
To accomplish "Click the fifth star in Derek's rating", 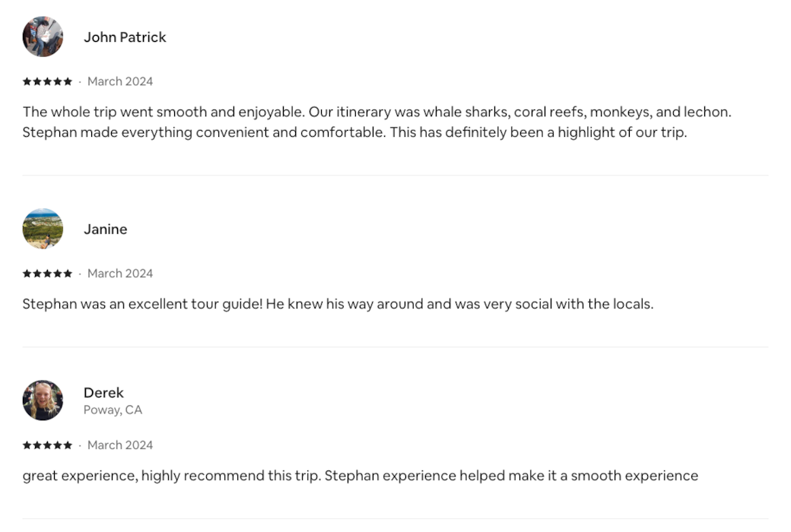I will click(x=68, y=445).
